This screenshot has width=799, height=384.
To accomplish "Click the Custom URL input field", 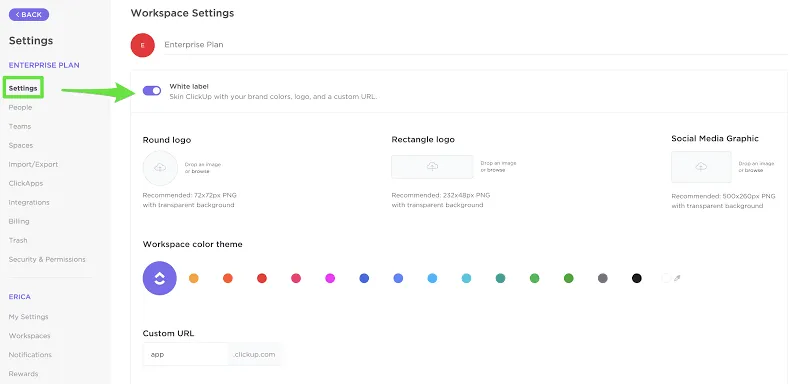I will (185, 354).
